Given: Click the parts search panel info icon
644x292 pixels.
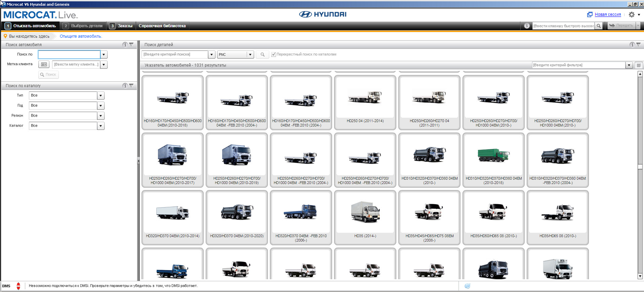Looking at the screenshot, I should click(632, 45).
